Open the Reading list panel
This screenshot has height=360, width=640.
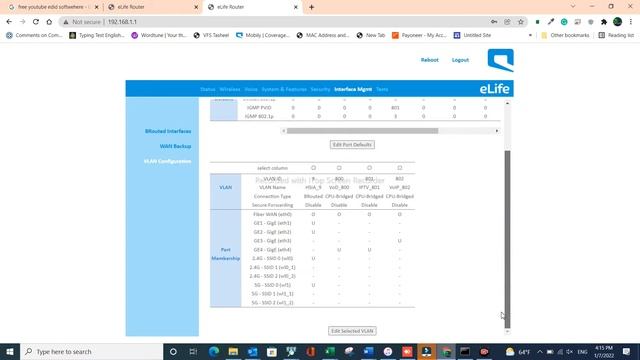pos(616,35)
